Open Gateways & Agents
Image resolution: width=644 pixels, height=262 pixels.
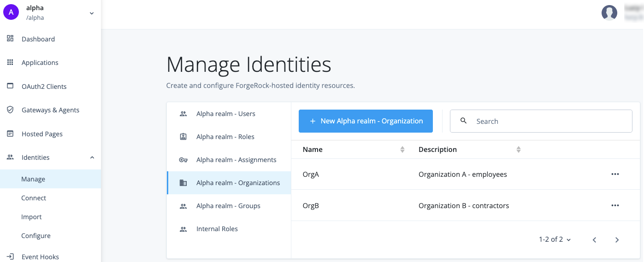pyautogui.click(x=50, y=110)
